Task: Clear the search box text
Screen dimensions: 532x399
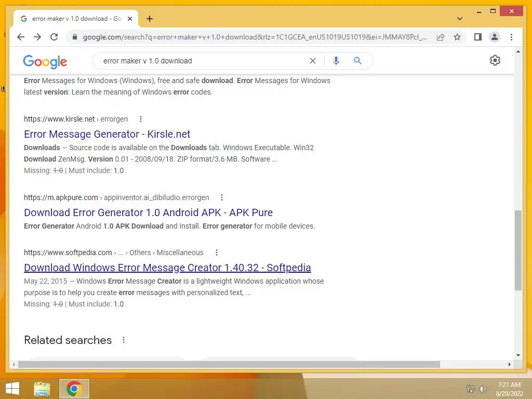Action: (x=312, y=61)
